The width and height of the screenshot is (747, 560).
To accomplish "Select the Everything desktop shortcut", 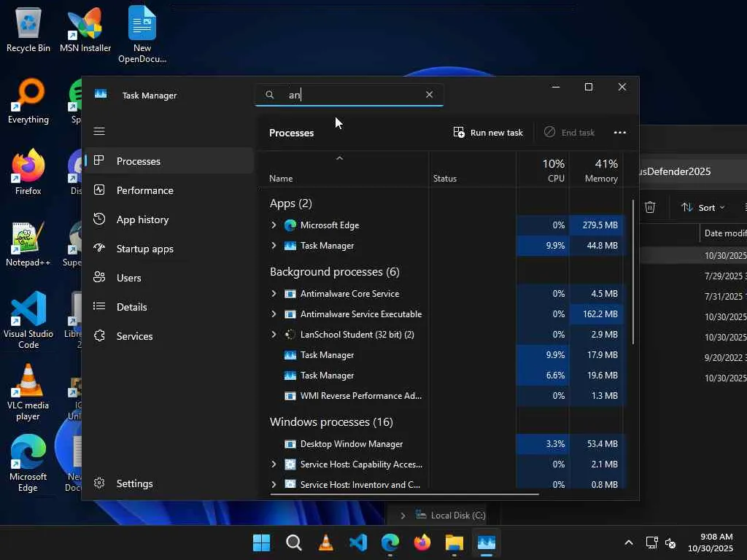I will 28,101.
